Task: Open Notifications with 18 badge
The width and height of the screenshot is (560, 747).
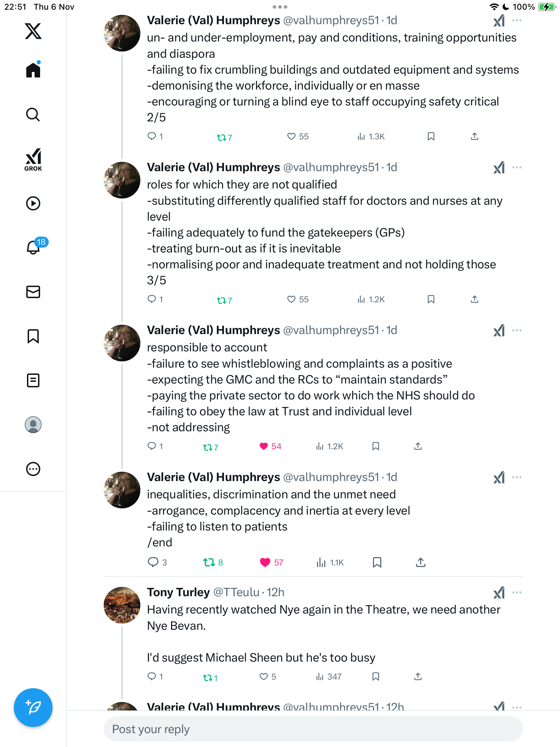Action: (34, 247)
